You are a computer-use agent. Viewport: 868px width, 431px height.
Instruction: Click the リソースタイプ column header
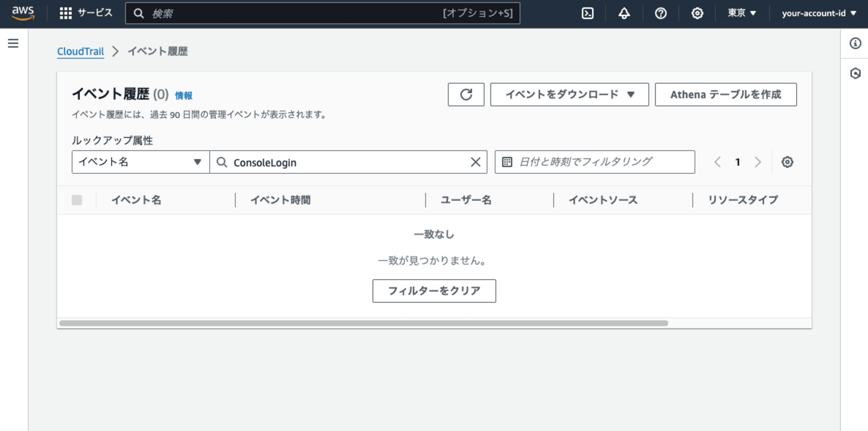743,200
